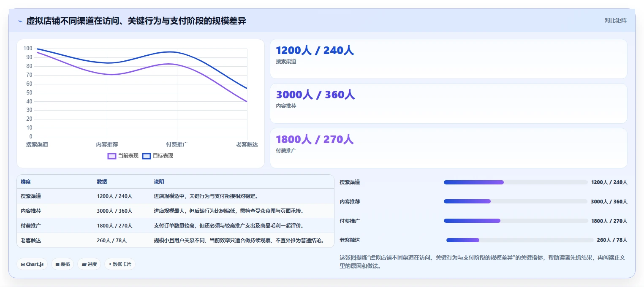Image resolution: width=644 pixels, height=287 pixels.
Task: Click the 数据 table column header
Action: [x=102, y=182]
